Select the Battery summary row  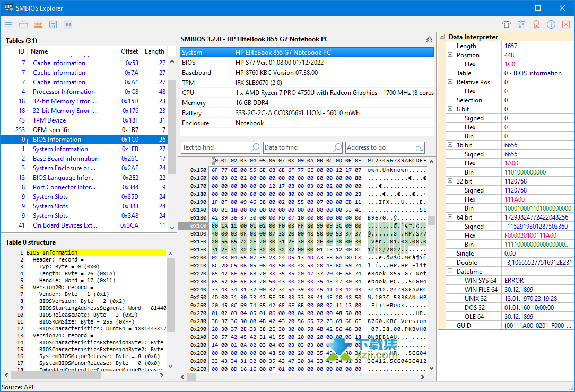[307, 113]
